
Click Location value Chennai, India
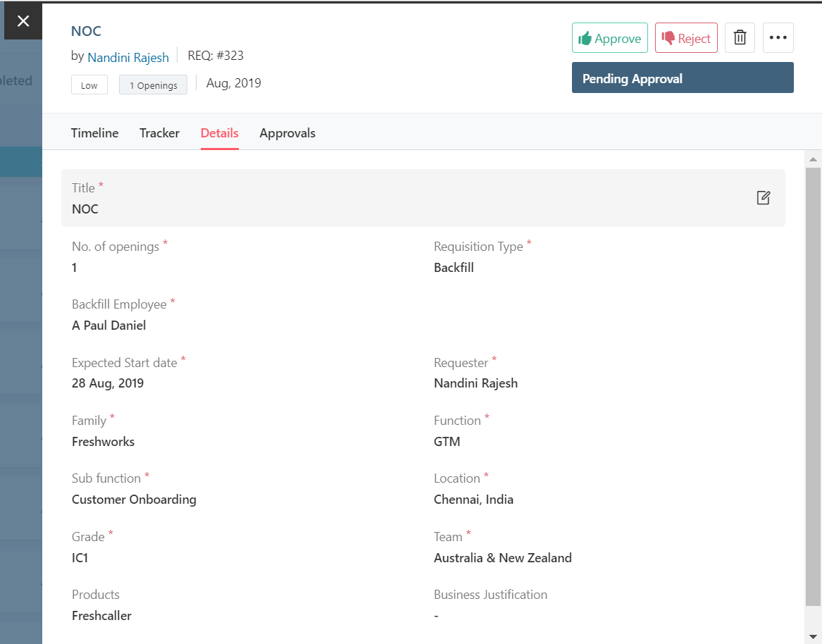pyautogui.click(x=473, y=500)
